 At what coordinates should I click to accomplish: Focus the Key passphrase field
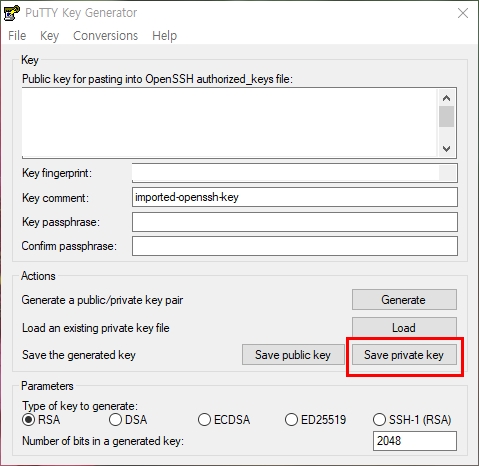tap(295, 222)
